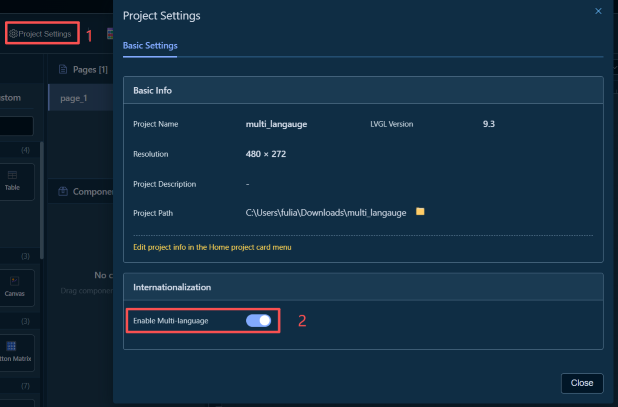This screenshot has width=618, height=407.
Task: Click the multi_langauge project name value
Action: click(x=277, y=124)
